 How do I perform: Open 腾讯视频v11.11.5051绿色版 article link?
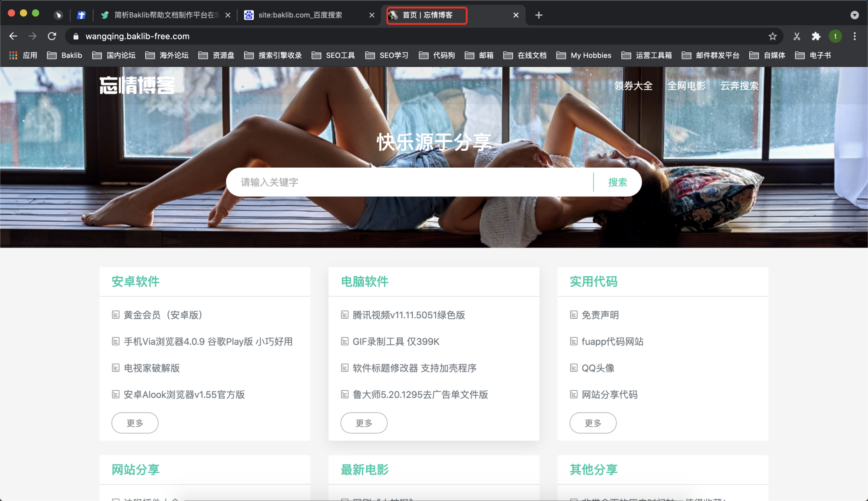click(408, 315)
